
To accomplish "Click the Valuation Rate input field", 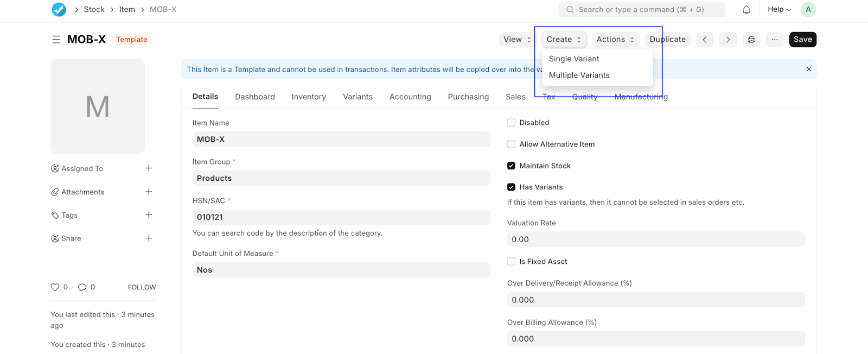I will click(x=655, y=239).
